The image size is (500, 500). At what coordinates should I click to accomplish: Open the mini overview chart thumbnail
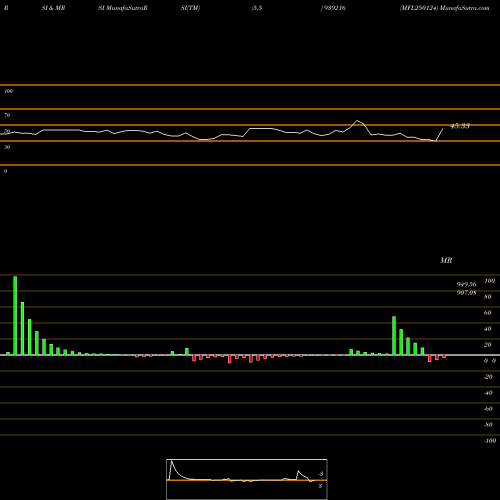click(247, 479)
